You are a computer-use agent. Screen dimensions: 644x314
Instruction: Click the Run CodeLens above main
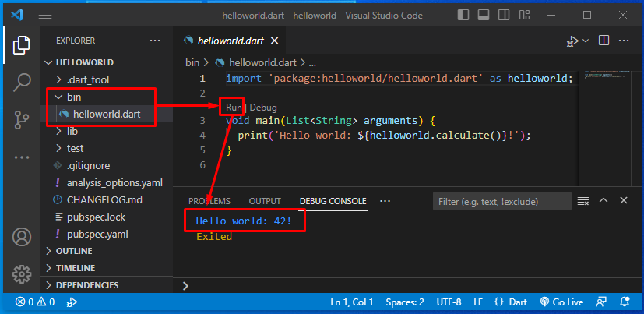[234, 108]
